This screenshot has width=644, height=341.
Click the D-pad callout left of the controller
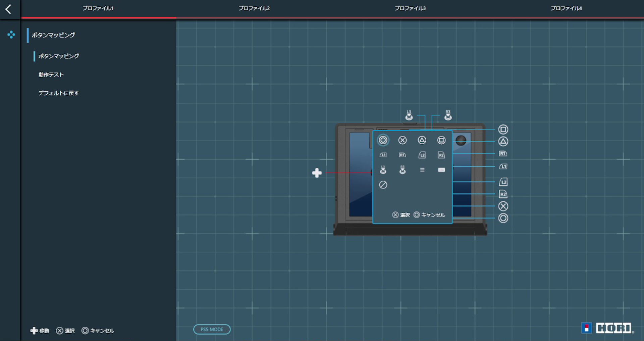[317, 173]
